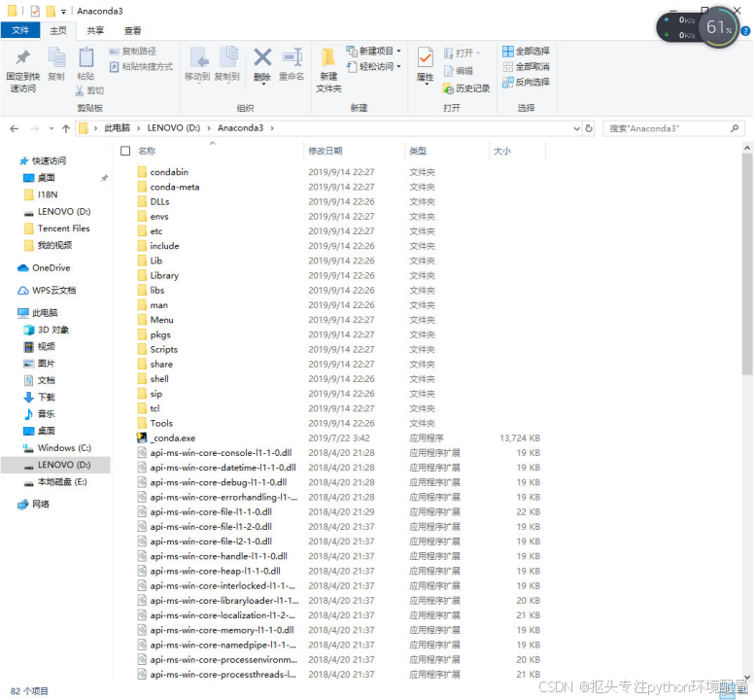Switch to the View (查看) ribbon tab
754x700 pixels.
coord(132,31)
